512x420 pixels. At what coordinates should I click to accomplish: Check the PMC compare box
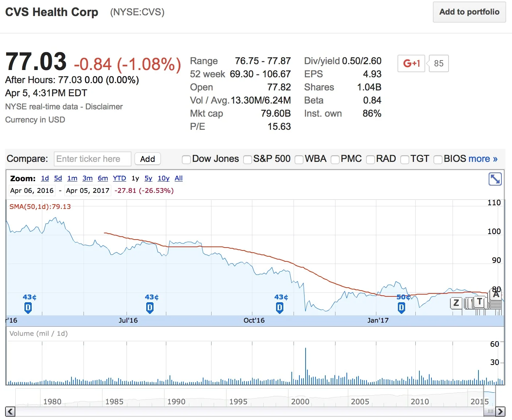335,159
